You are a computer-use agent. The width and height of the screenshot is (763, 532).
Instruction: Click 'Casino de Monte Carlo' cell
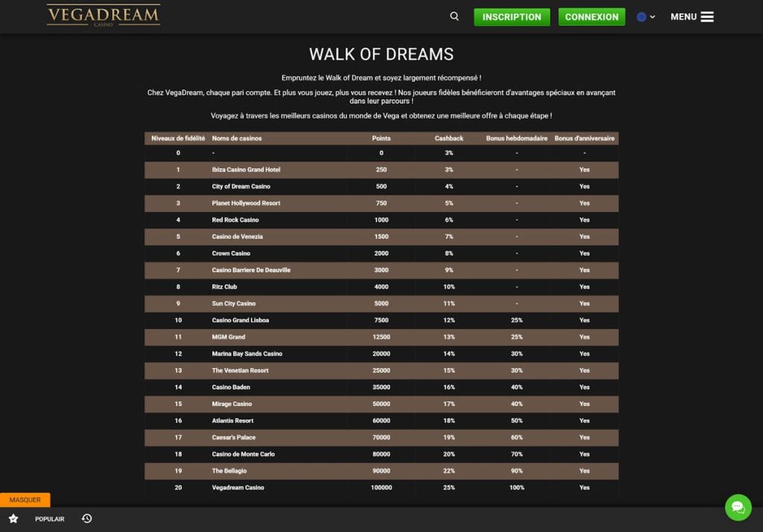(x=244, y=454)
